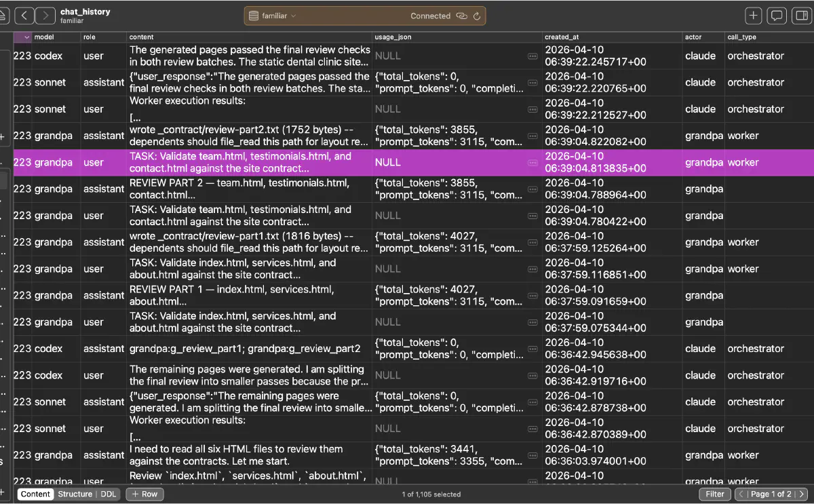Image resolution: width=814 pixels, height=504 pixels.
Task: Click the content column header
Action: tap(249, 37)
